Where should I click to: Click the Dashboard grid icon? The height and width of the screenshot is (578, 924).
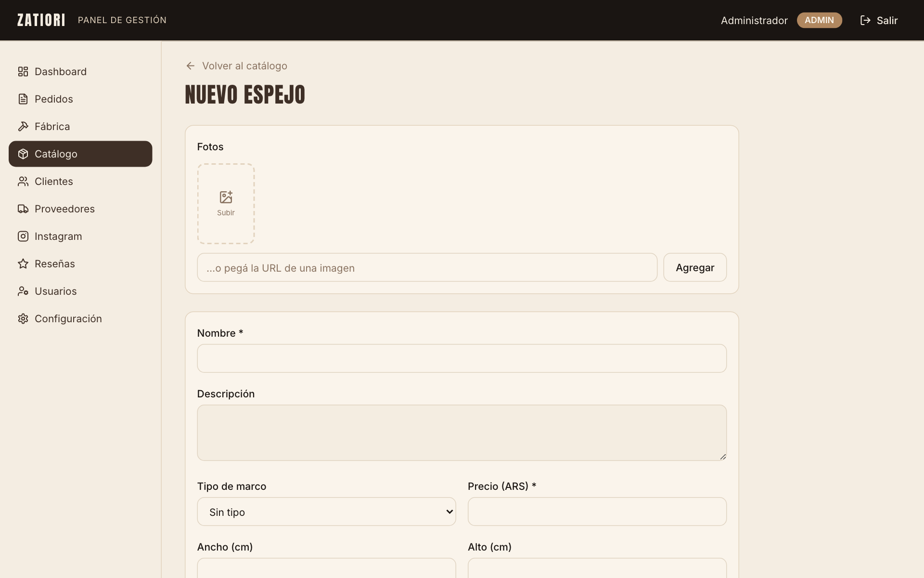click(x=23, y=72)
